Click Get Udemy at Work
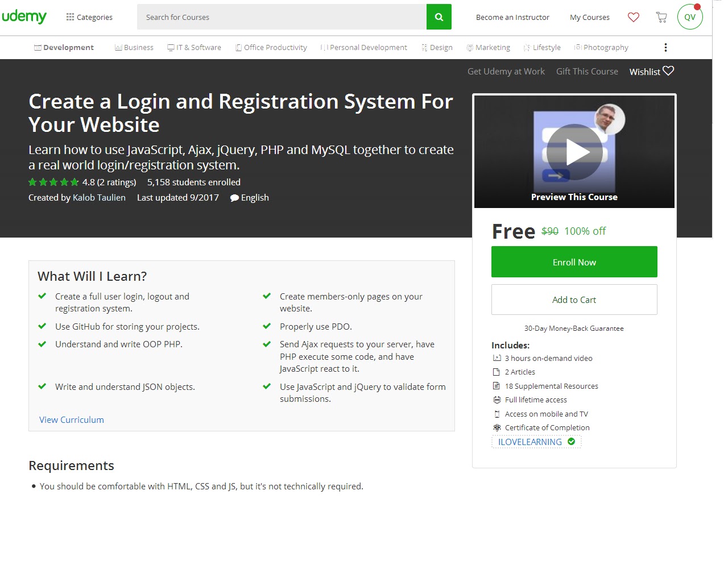This screenshot has width=728, height=582. [x=506, y=72]
